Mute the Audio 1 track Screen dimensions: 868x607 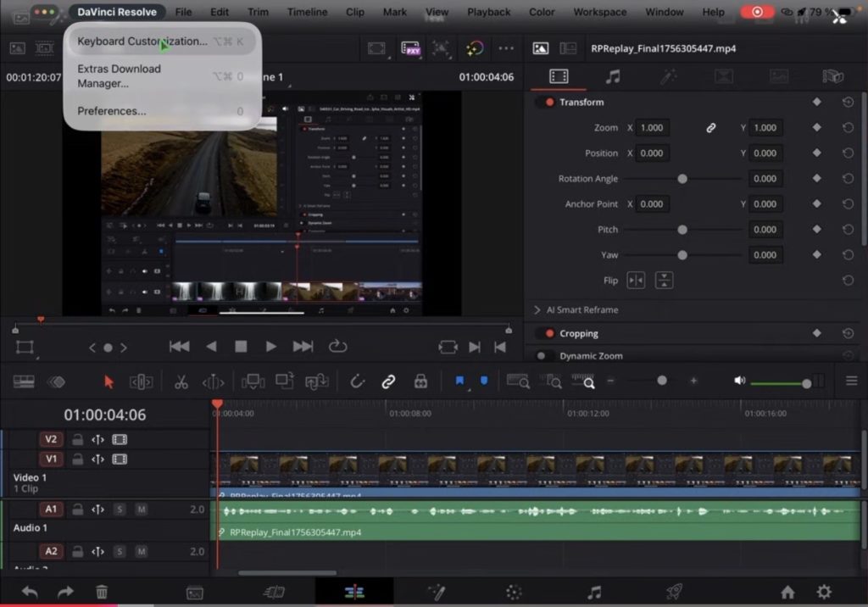click(x=142, y=509)
